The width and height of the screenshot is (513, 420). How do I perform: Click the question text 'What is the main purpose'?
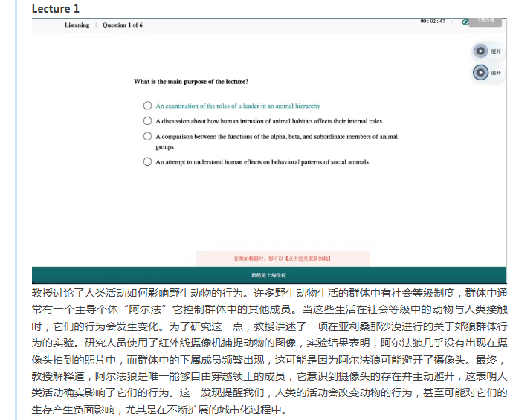tap(191, 82)
